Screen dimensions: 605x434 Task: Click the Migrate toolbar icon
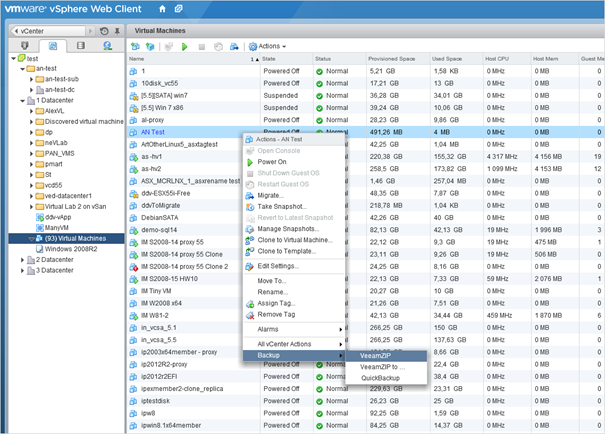tap(234, 47)
